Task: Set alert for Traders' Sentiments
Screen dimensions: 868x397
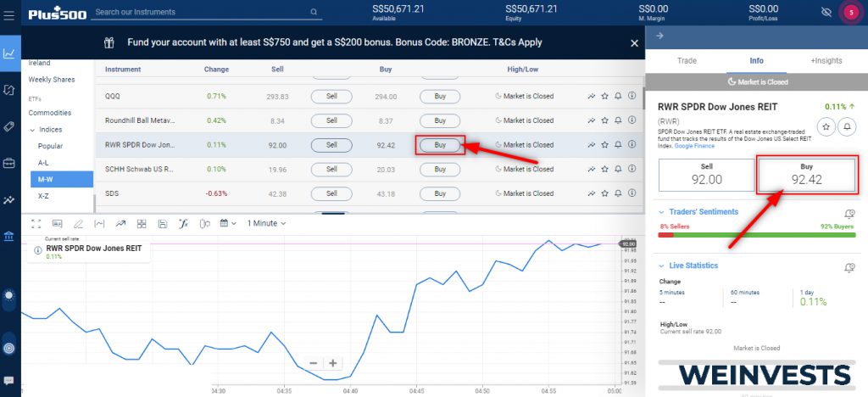Action: tap(849, 214)
